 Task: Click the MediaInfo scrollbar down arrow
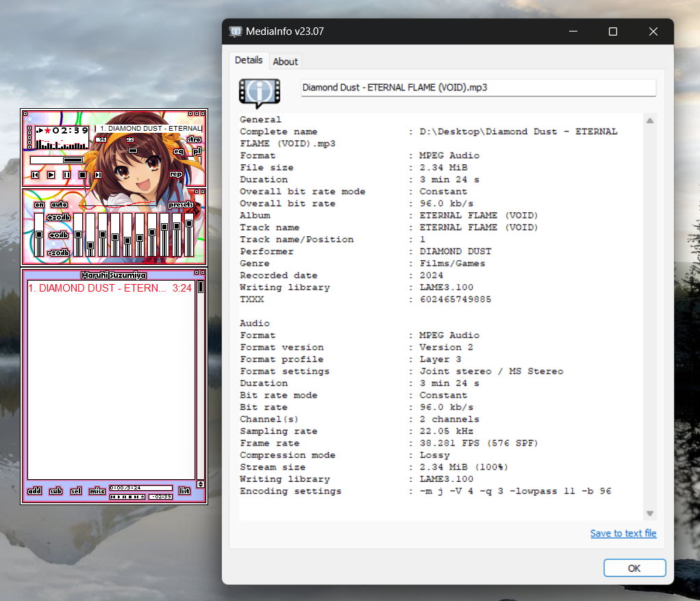(x=650, y=513)
